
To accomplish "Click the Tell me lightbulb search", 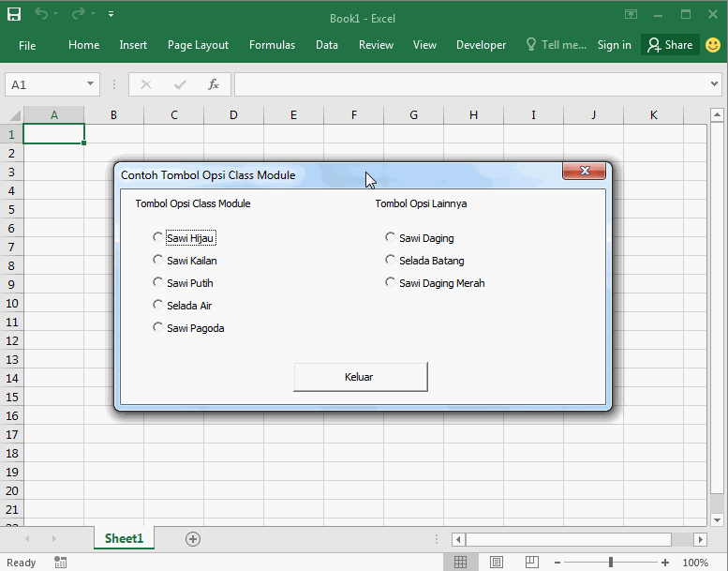I will [556, 45].
